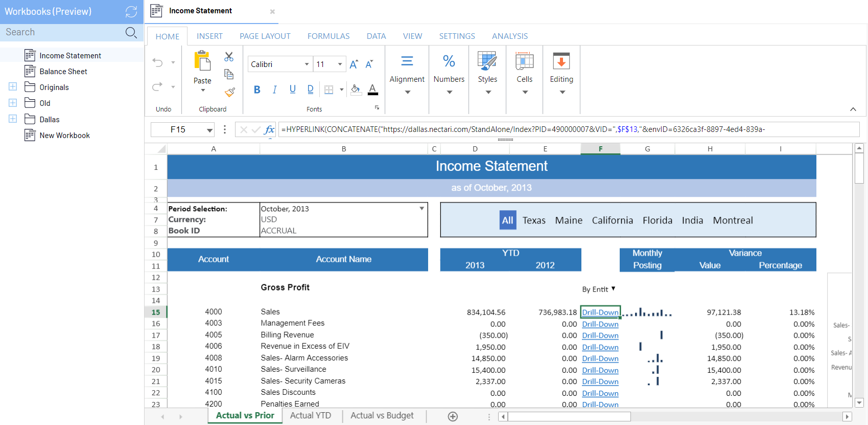This screenshot has width=868, height=425.
Task: Open the Calibri font name dropdown
Action: click(x=307, y=64)
